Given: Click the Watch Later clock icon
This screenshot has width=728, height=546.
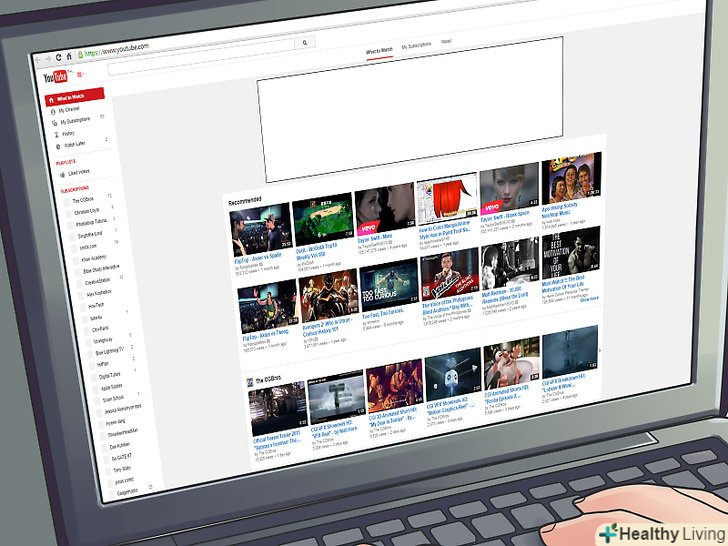Looking at the screenshot, I should [58, 147].
